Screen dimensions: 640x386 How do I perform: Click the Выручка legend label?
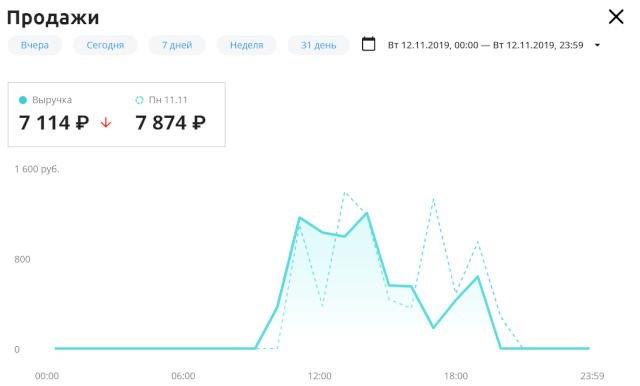pos(52,100)
